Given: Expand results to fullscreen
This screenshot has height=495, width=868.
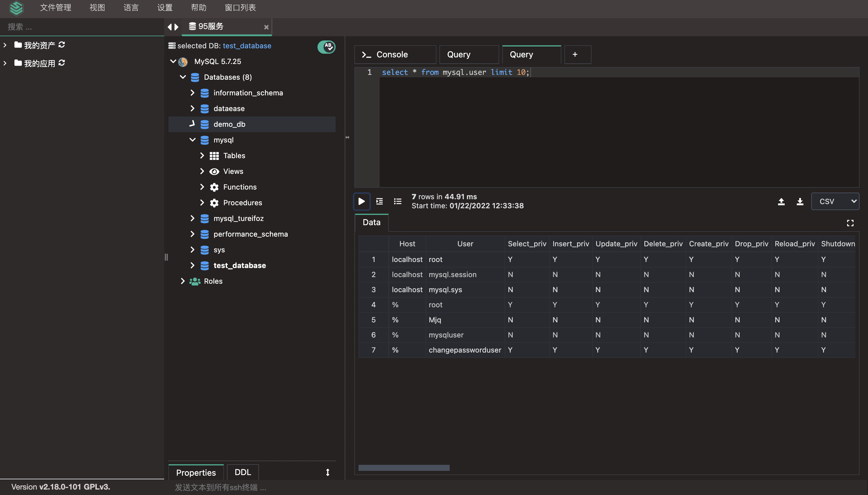Looking at the screenshot, I should [850, 223].
